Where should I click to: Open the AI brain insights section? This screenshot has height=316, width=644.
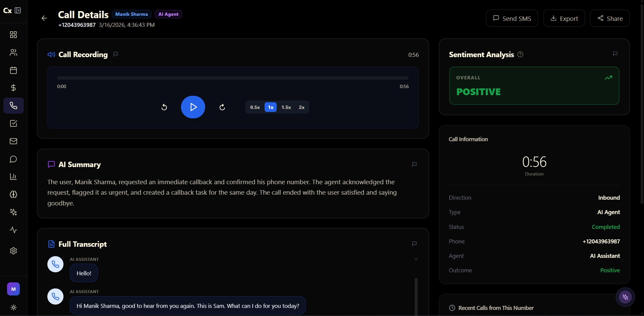[x=13, y=194]
